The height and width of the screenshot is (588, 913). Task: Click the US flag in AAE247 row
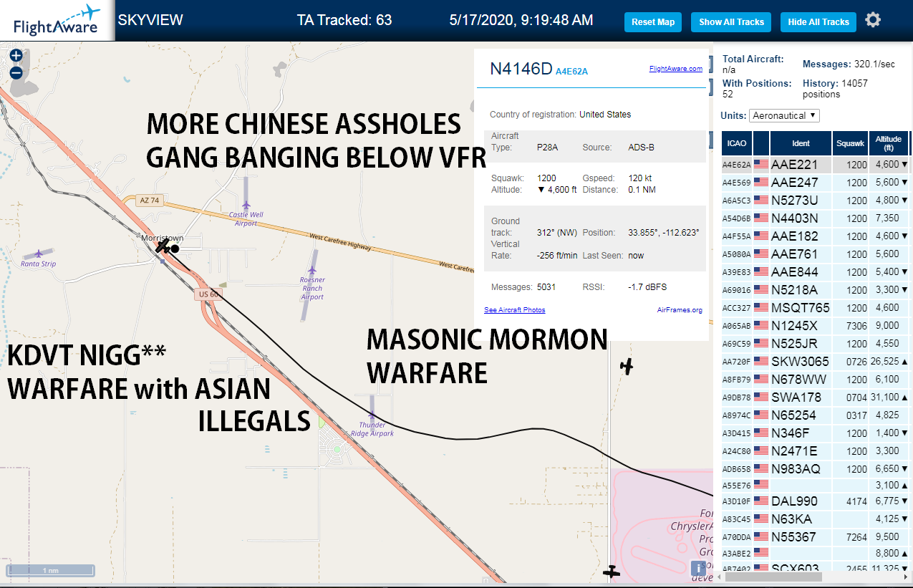tap(760, 183)
